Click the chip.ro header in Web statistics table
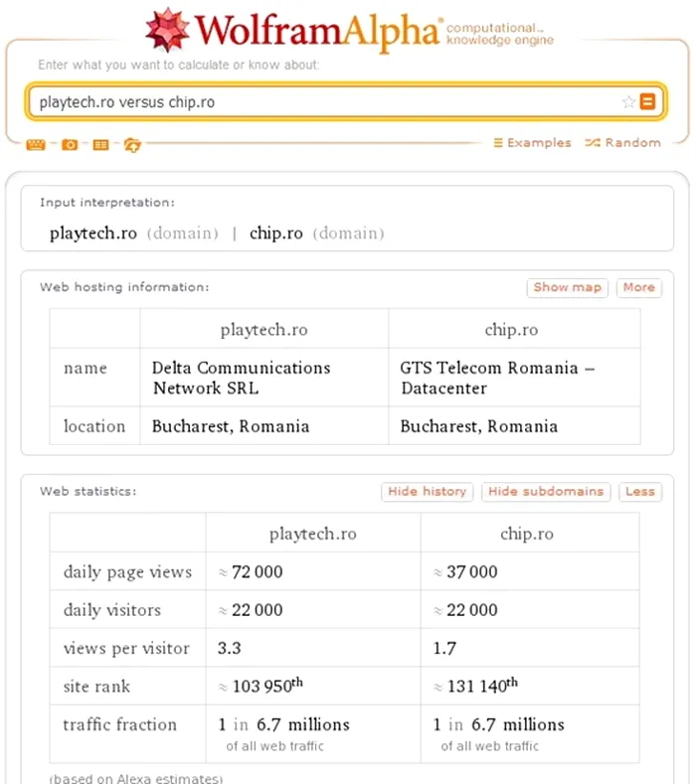Viewport: 696px width, 784px height. coord(527,534)
